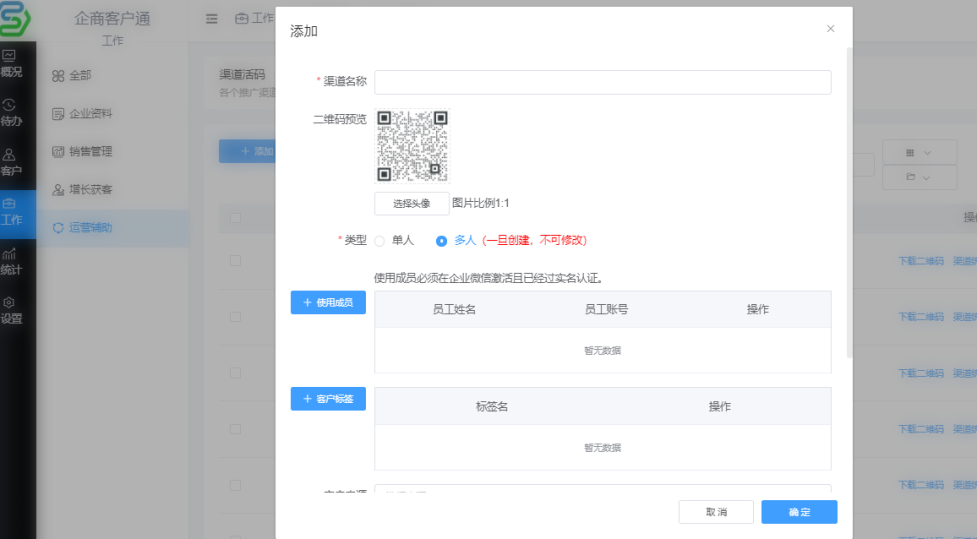Image resolution: width=977 pixels, height=539 pixels.
Task: Open 销售管理 in the side menu
Action: (113, 151)
